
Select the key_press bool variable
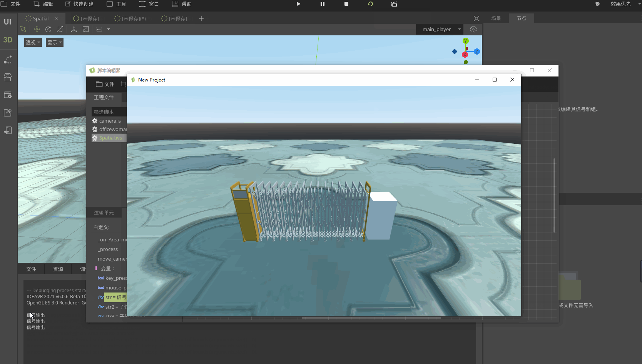click(112, 278)
